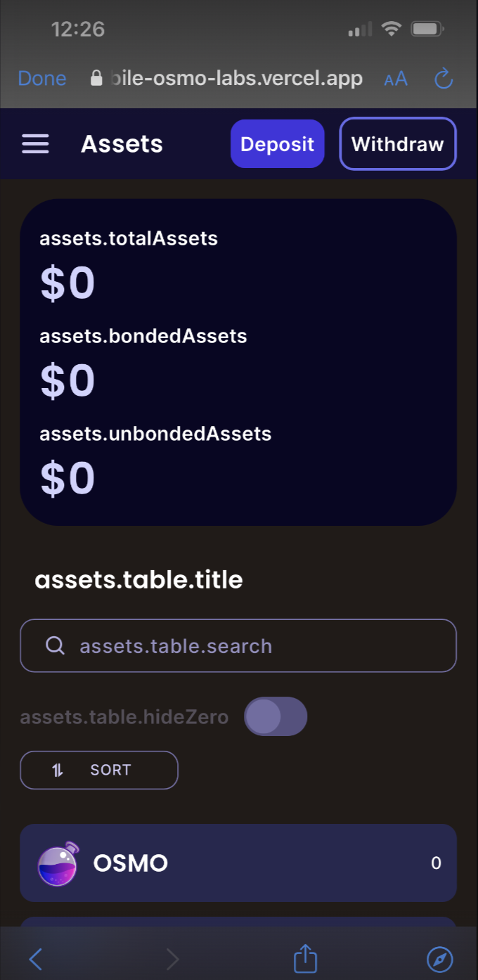Viewport: 478px width, 980px height.
Task: Select the magnifying glass search icon
Action: click(55, 645)
